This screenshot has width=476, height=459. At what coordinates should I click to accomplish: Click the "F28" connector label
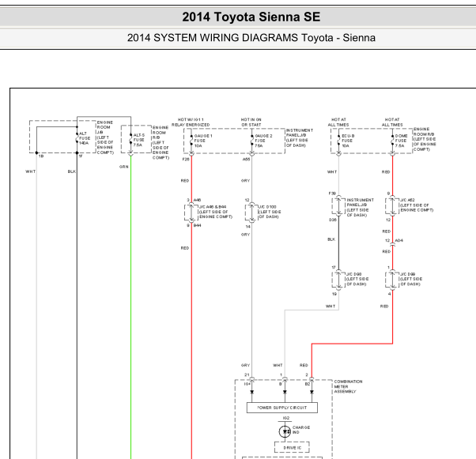tap(186, 160)
